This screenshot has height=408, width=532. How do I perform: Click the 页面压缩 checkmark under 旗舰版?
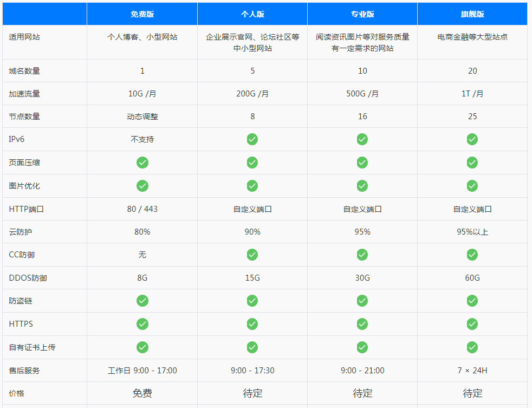[x=472, y=163]
